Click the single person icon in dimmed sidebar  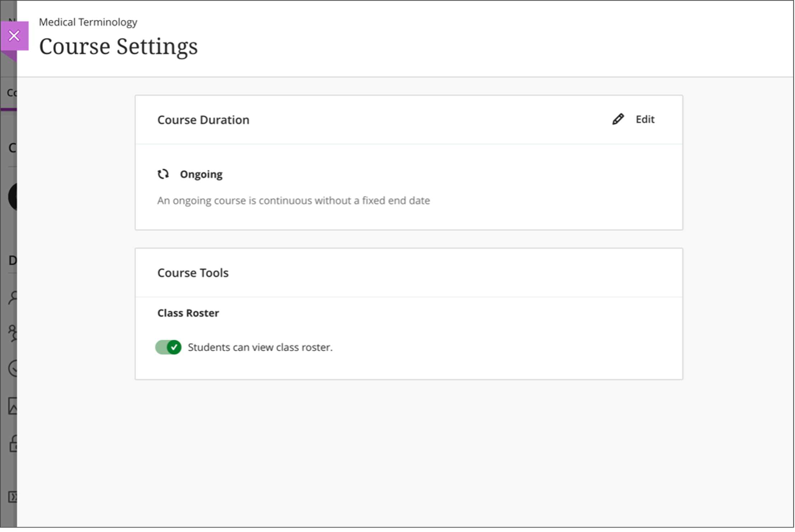13,297
